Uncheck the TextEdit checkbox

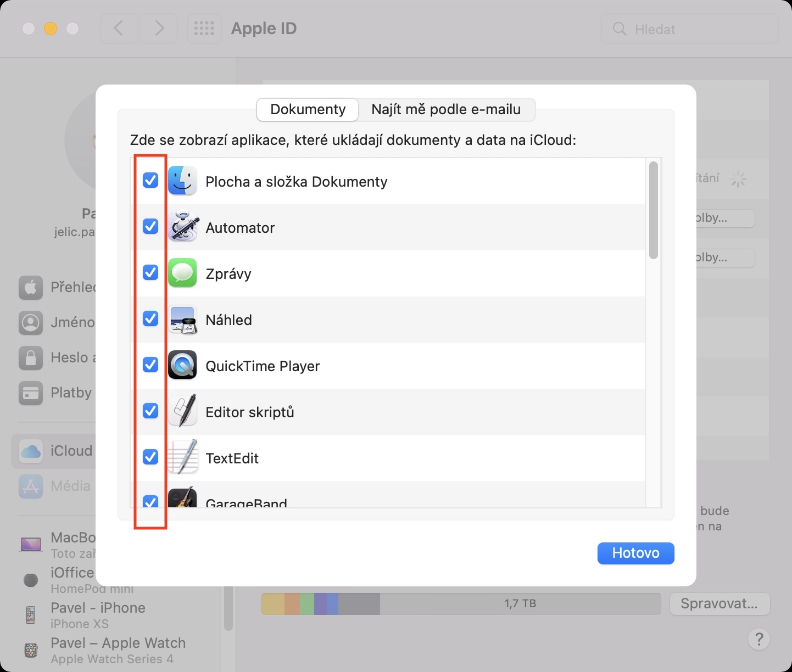[x=150, y=457]
